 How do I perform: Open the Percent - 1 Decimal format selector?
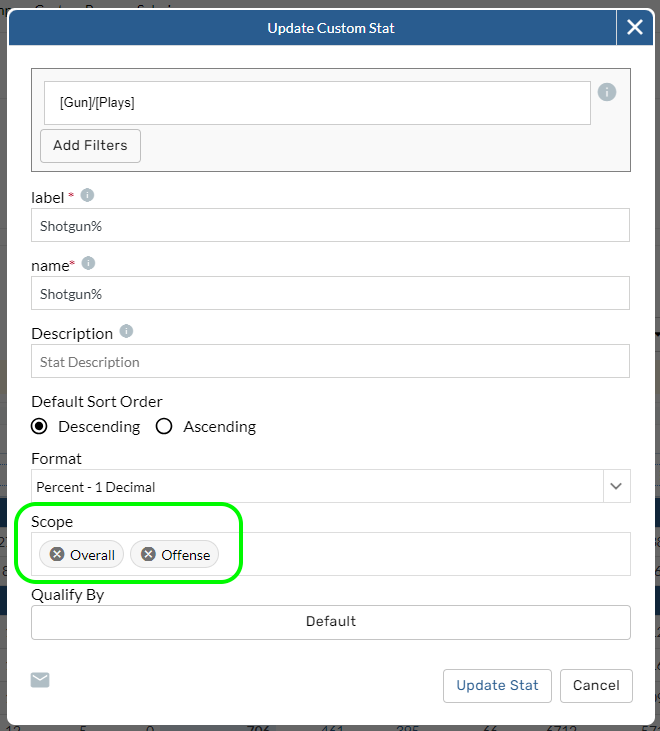tap(316, 487)
